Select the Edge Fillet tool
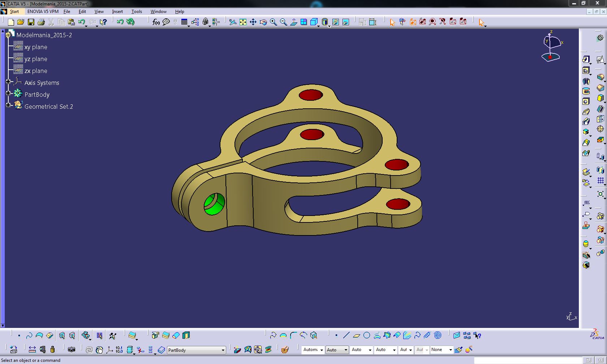 tap(600, 77)
